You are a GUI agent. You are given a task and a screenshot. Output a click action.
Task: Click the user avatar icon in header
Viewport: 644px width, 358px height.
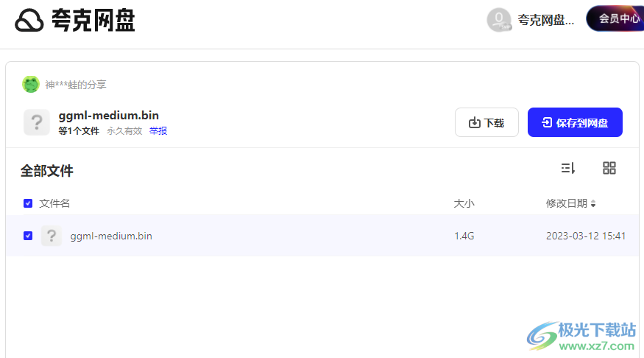click(499, 20)
